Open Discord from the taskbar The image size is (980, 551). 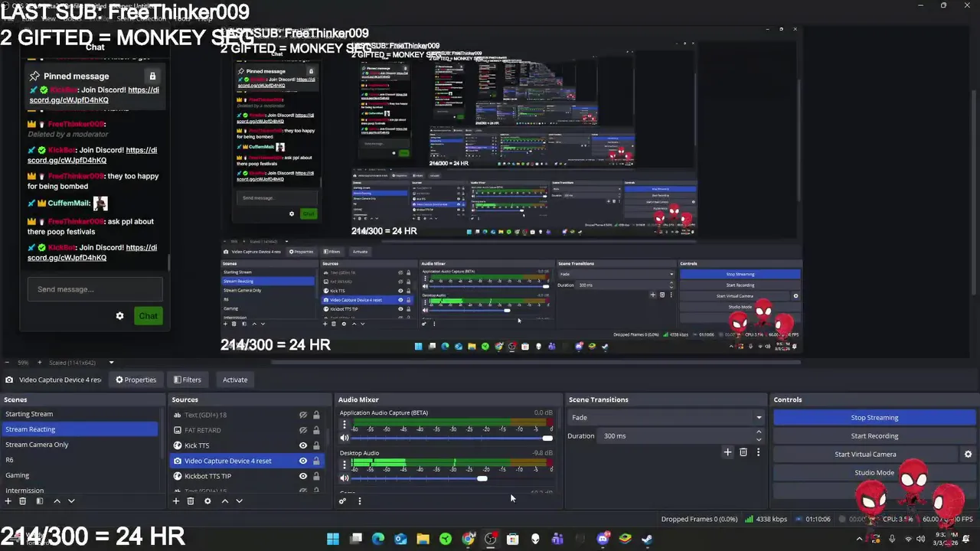point(603,539)
